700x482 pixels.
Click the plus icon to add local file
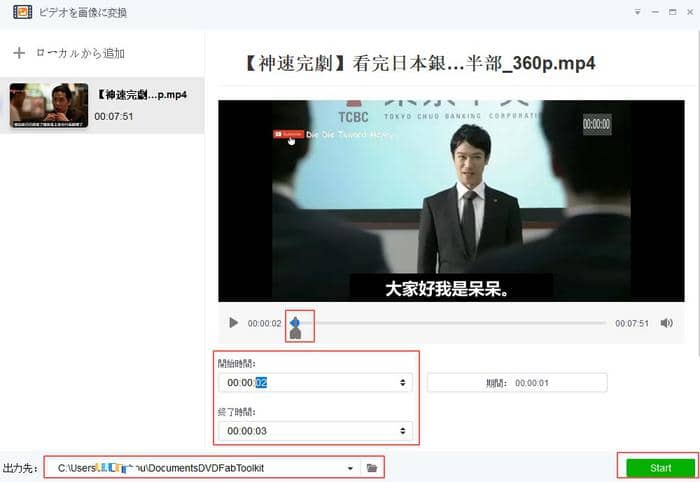tap(19, 54)
